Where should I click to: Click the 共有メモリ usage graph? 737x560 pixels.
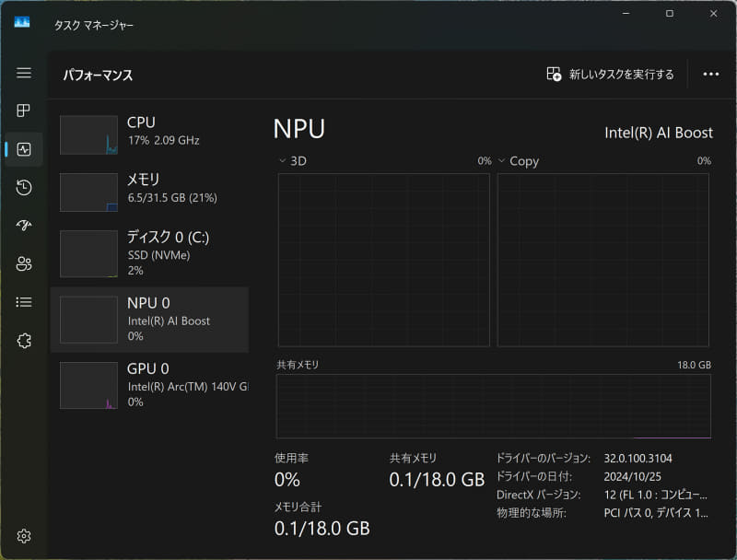(493, 405)
